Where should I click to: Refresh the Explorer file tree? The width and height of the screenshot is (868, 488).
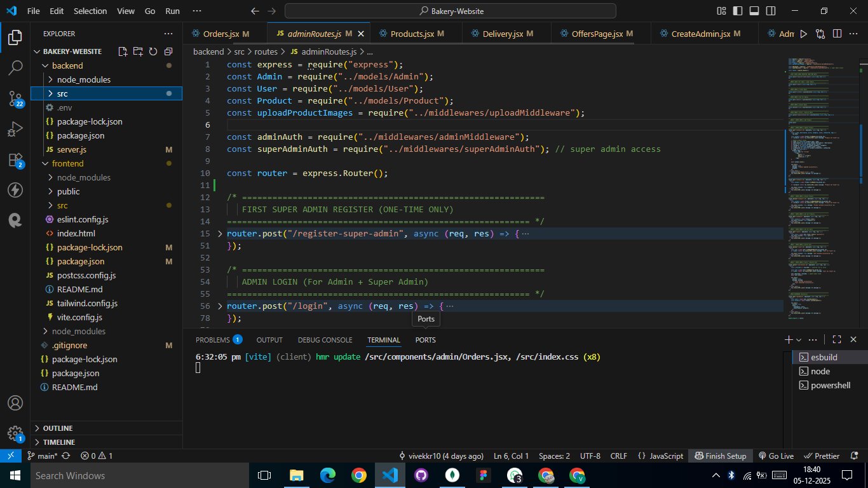153,51
